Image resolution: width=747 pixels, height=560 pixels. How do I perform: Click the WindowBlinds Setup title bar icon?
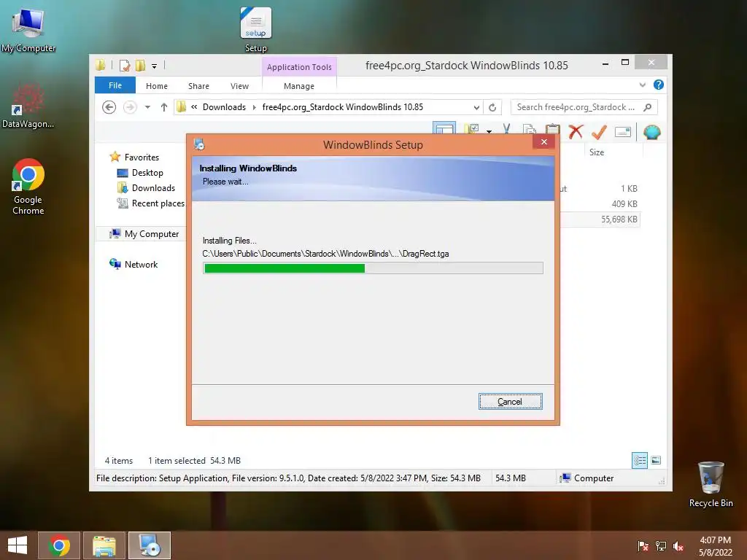[200, 144]
